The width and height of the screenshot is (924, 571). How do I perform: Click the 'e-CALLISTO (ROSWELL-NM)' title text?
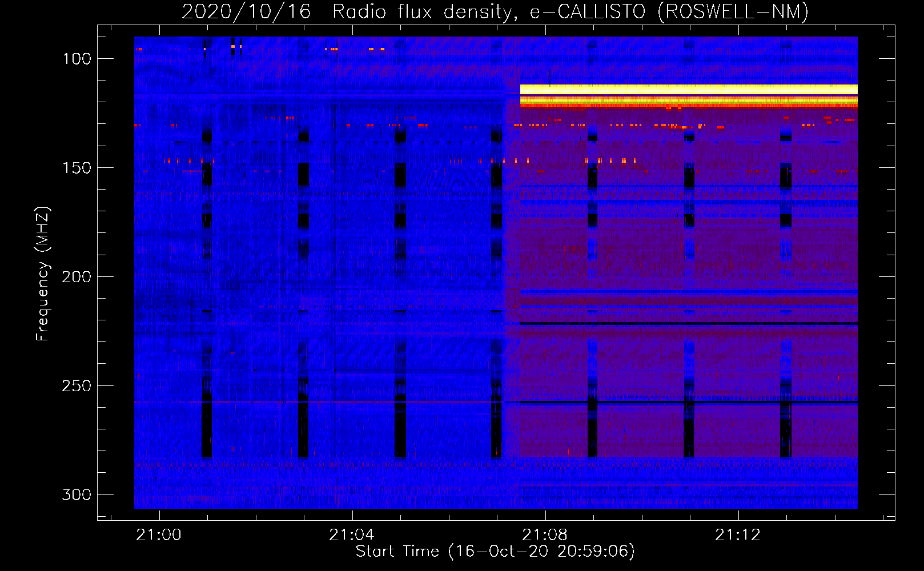pyautogui.click(x=669, y=12)
